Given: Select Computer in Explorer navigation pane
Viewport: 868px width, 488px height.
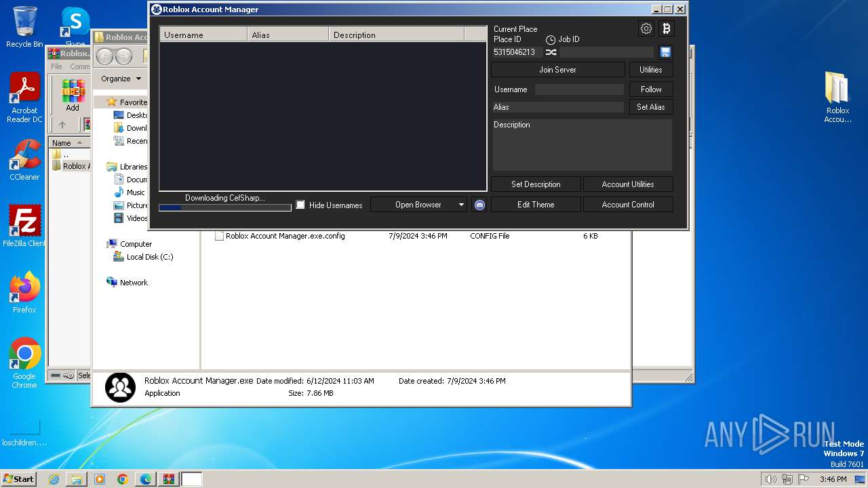Looking at the screenshot, I should pyautogui.click(x=136, y=244).
